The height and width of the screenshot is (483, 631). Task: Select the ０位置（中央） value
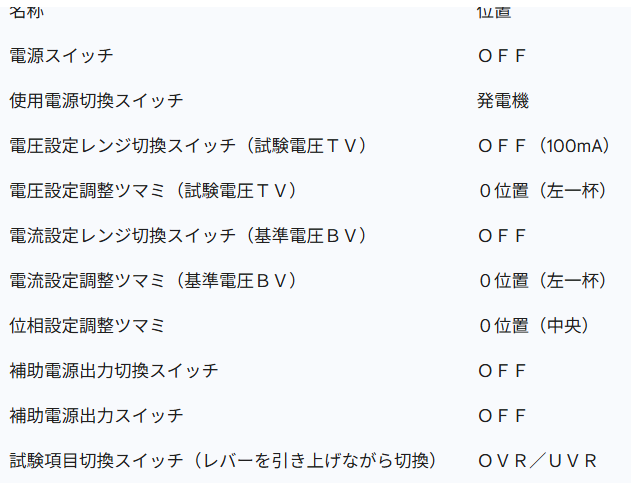(534, 325)
